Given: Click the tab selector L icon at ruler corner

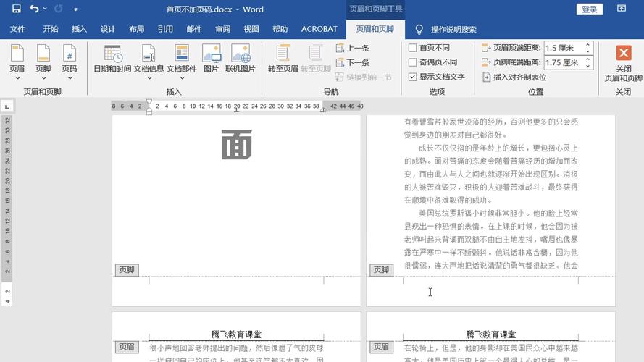Looking at the screenshot, I should (x=7, y=106).
